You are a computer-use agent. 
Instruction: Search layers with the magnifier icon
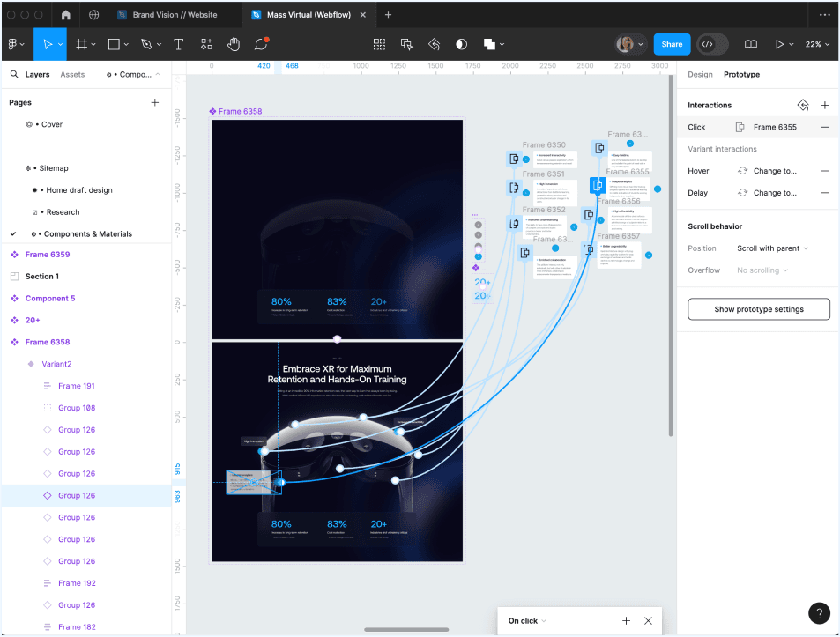[x=14, y=74]
